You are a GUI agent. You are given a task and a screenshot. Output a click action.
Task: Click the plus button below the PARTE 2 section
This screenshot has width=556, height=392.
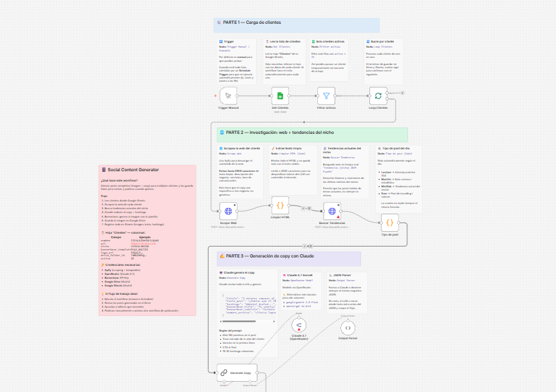pyautogui.click(x=306, y=246)
